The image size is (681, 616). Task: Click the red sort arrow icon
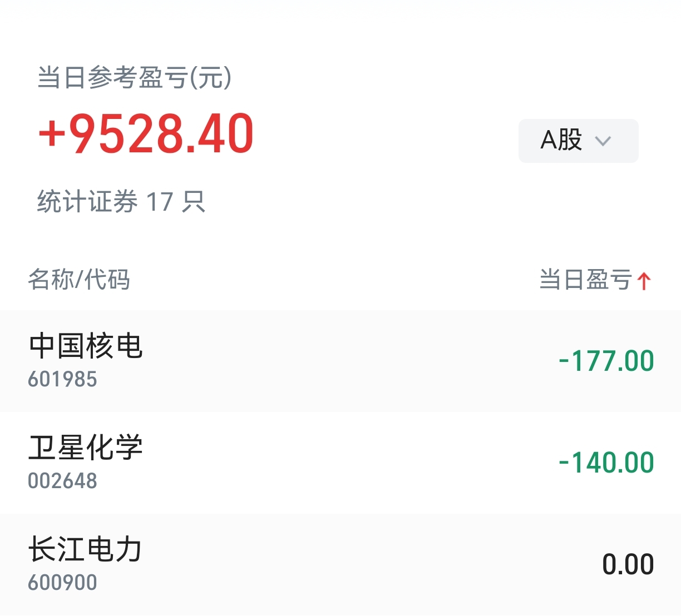point(644,280)
